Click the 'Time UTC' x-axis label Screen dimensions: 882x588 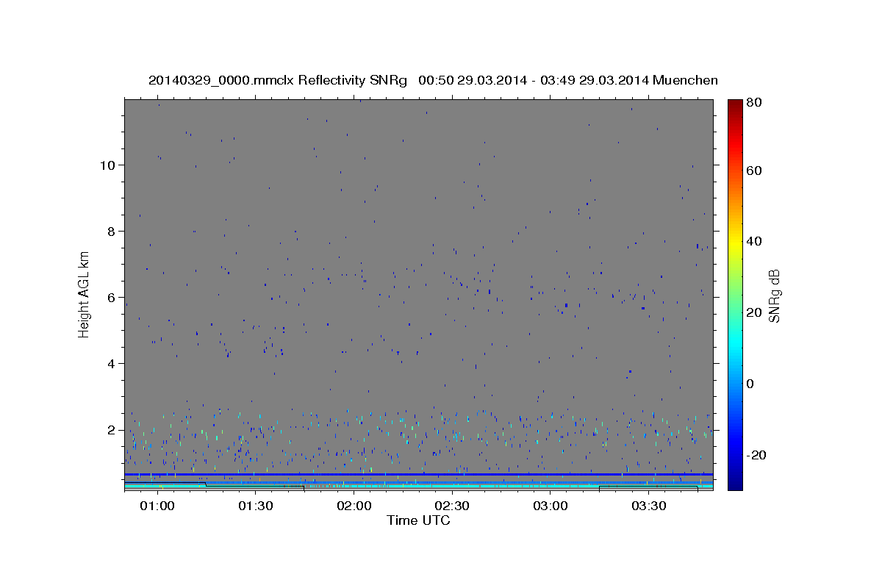(418, 520)
